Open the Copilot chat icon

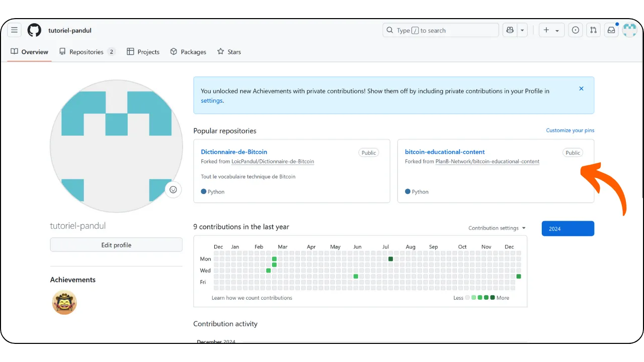pos(510,30)
